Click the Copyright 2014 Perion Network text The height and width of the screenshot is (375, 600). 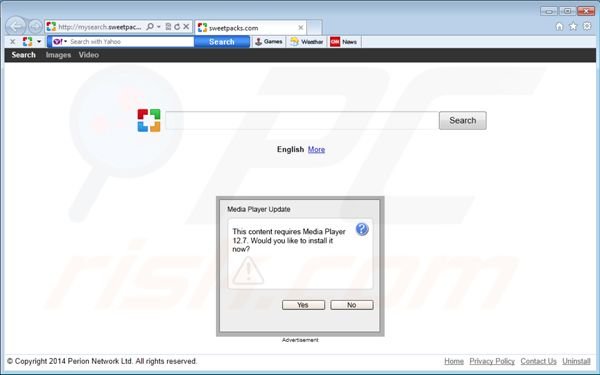coord(102,361)
